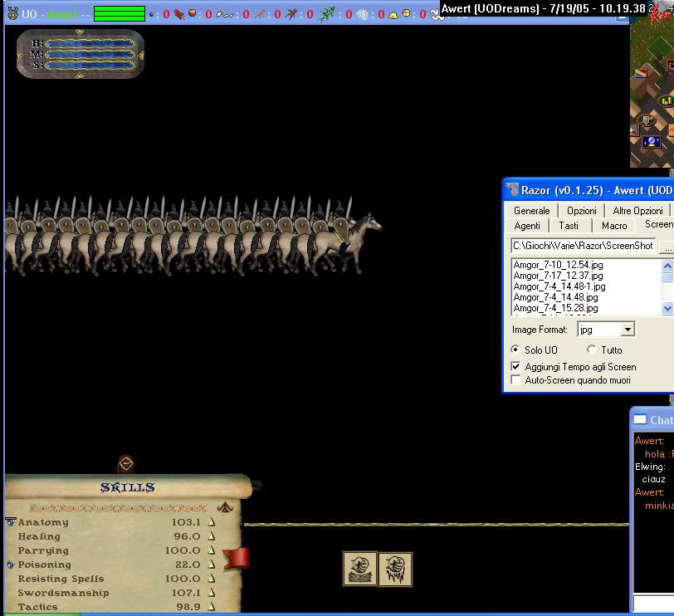Click the sulfurous ash yellow pile icon
The width and height of the screenshot is (674, 616).
tap(393, 16)
